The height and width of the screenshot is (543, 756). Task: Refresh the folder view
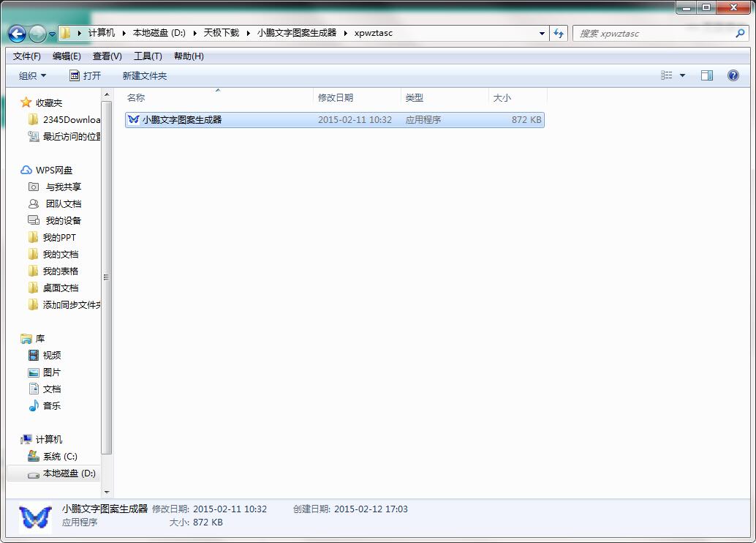[558, 33]
